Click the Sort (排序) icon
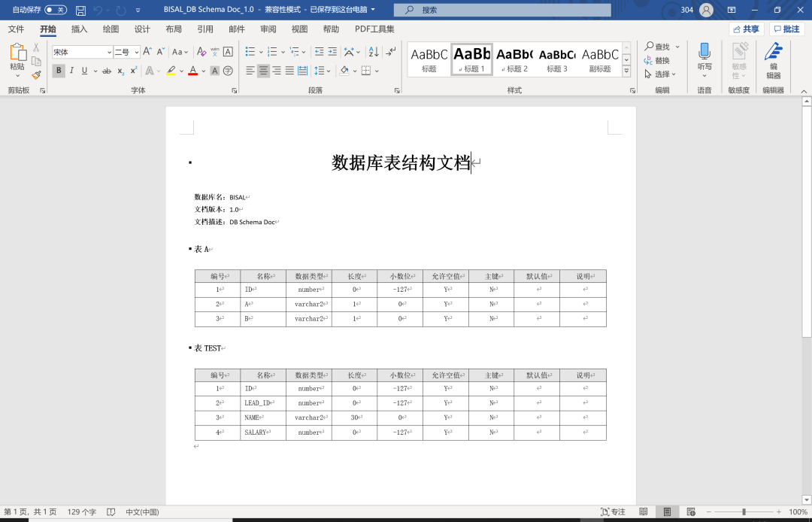This screenshot has height=522, width=812. [x=373, y=53]
